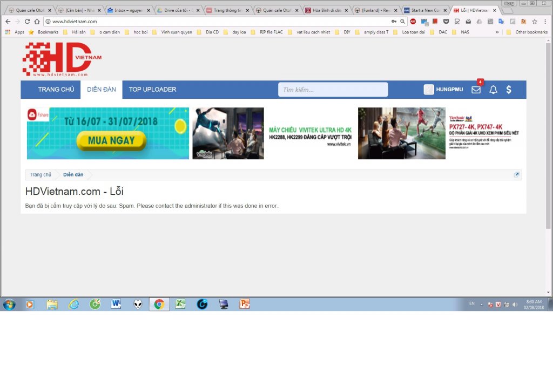Click the saved password key icon

(x=394, y=22)
